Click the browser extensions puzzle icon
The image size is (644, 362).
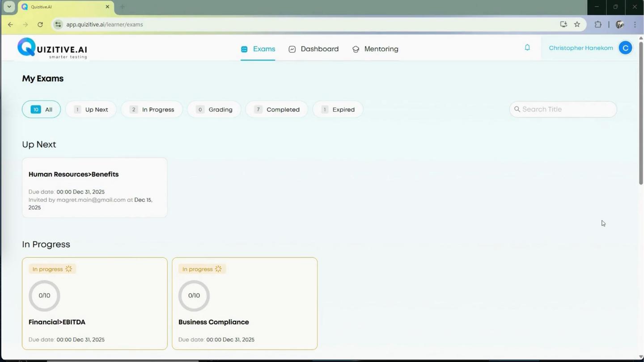click(x=598, y=25)
